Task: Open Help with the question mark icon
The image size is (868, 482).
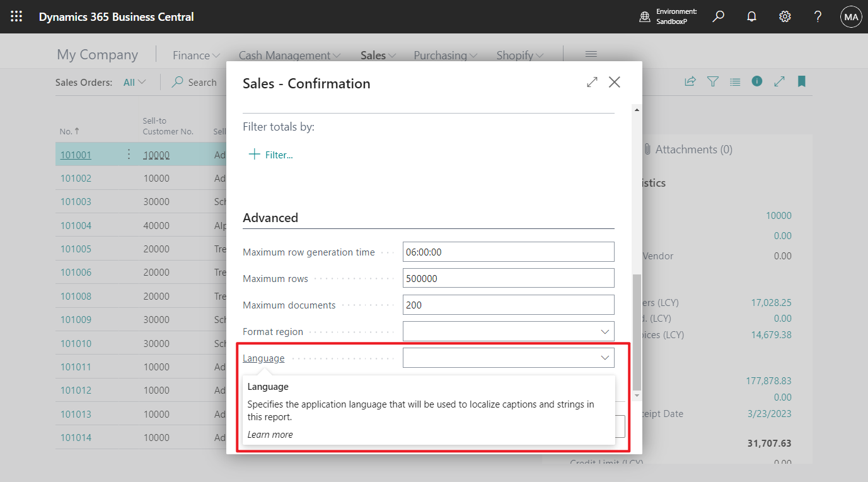Action: 817,16
